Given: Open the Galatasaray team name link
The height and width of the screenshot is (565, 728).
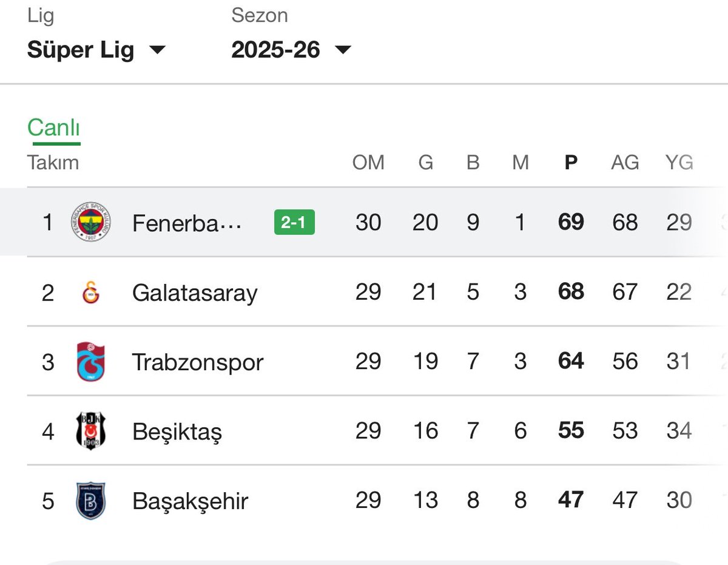Looking at the screenshot, I should pos(195,293).
